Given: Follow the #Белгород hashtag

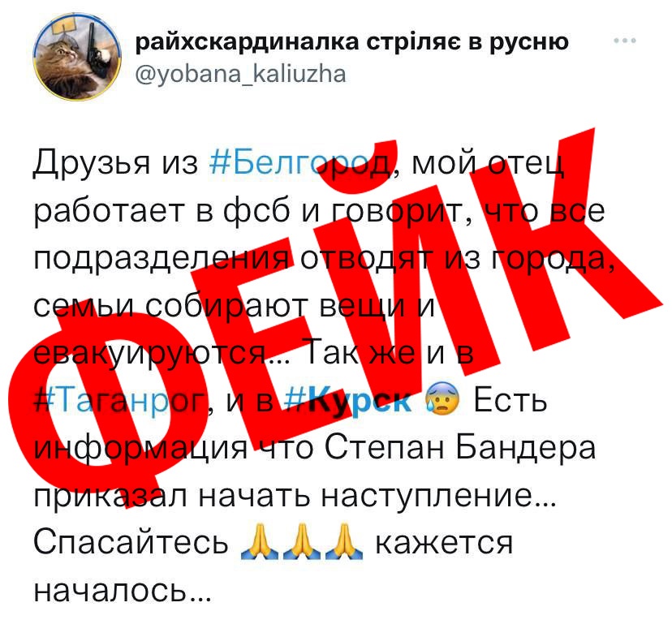Looking at the screenshot, I should point(300,163).
